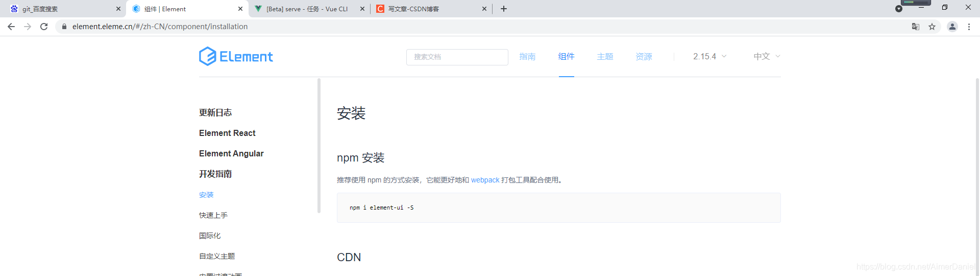Click the Element logo
Viewport: 980px width, 276px height.
pos(236,56)
